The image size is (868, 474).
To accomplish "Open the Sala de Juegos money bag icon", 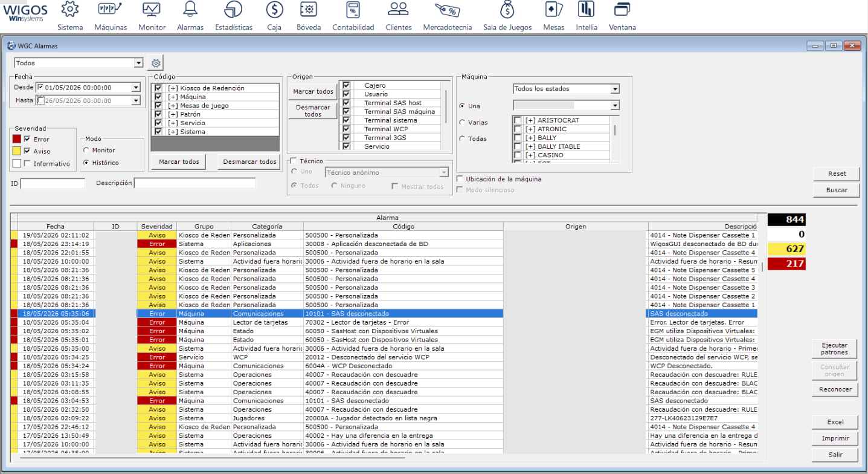I will [x=507, y=9].
